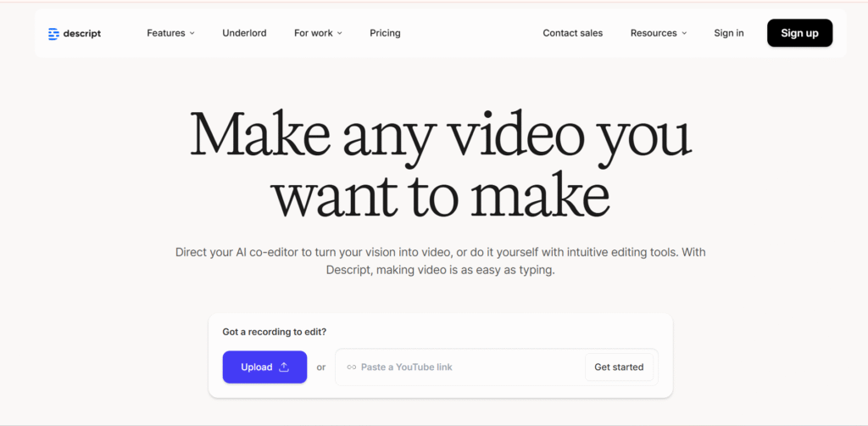
Task: Click the upload arrow icon in Upload button
Action: pos(284,367)
